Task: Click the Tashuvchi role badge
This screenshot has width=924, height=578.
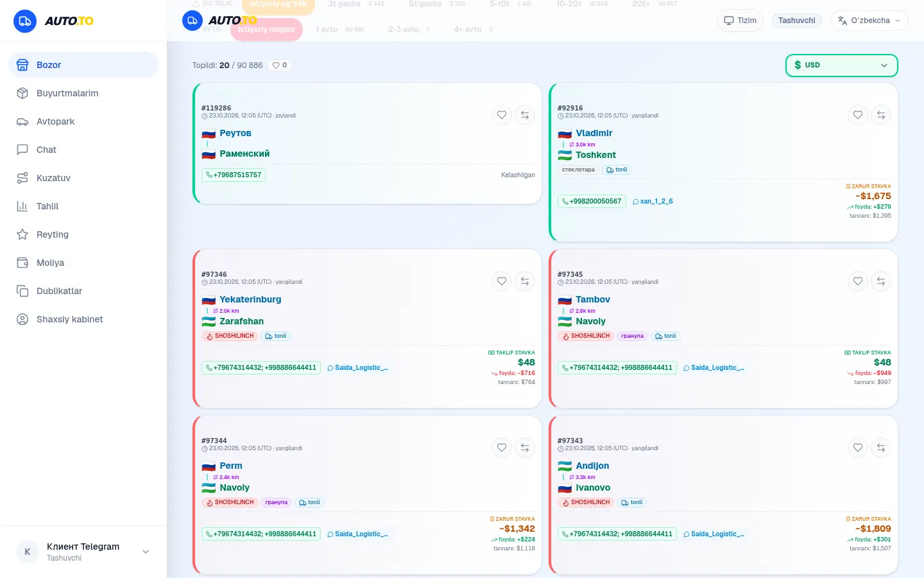Action: [x=797, y=21]
